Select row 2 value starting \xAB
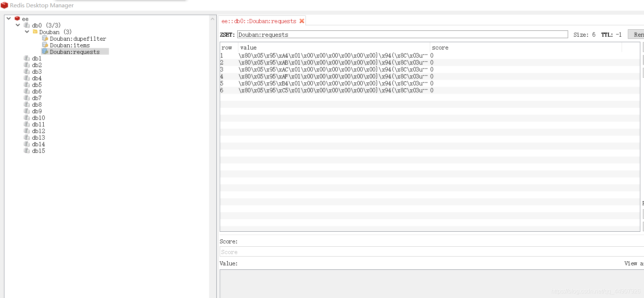Image resolution: width=644 pixels, height=298 pixels. (333, 62)
